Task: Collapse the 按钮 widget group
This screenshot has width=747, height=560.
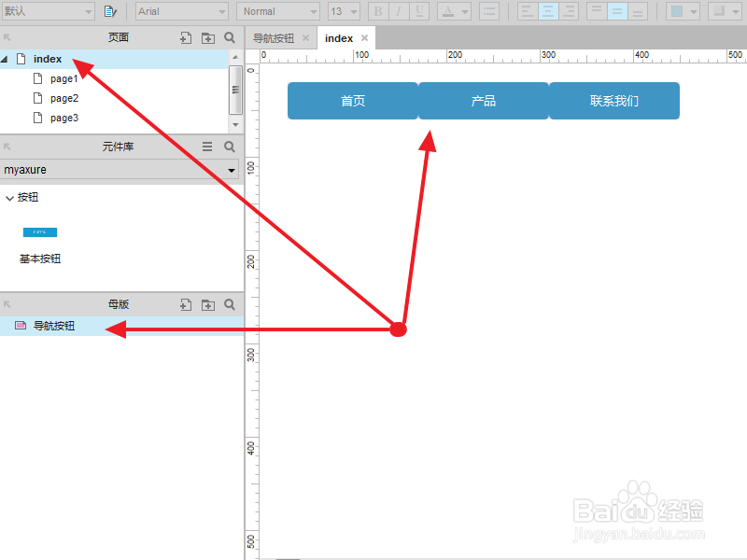Action: (9, 198)
